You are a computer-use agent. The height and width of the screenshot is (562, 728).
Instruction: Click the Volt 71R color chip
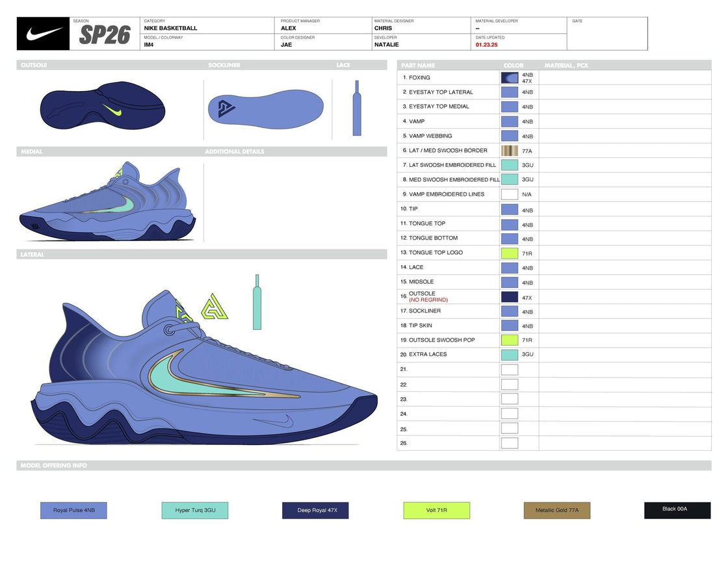436,510
